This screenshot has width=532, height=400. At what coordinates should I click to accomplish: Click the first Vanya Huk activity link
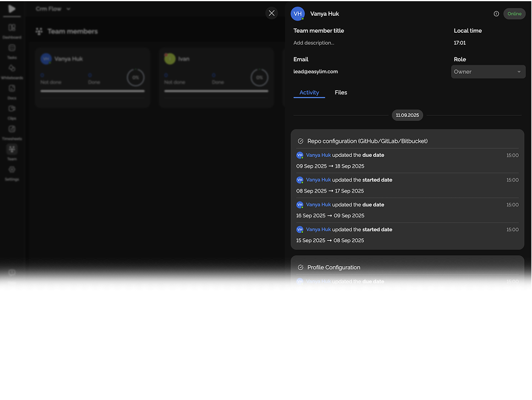[319, 156]
